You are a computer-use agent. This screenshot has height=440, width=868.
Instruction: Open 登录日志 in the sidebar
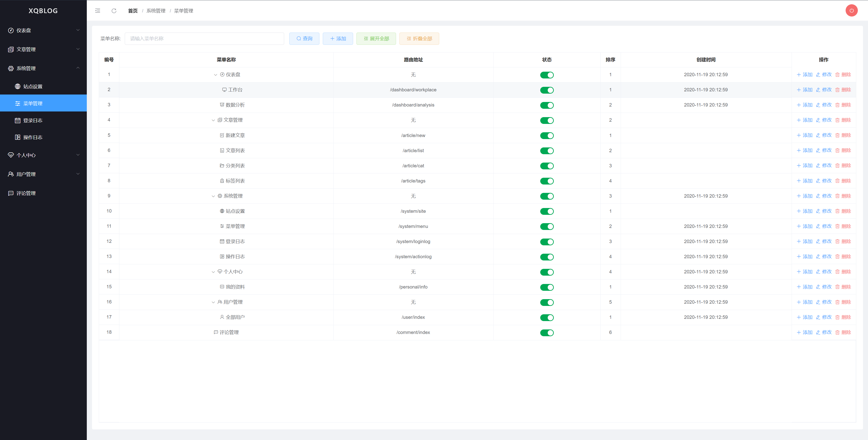33,120
